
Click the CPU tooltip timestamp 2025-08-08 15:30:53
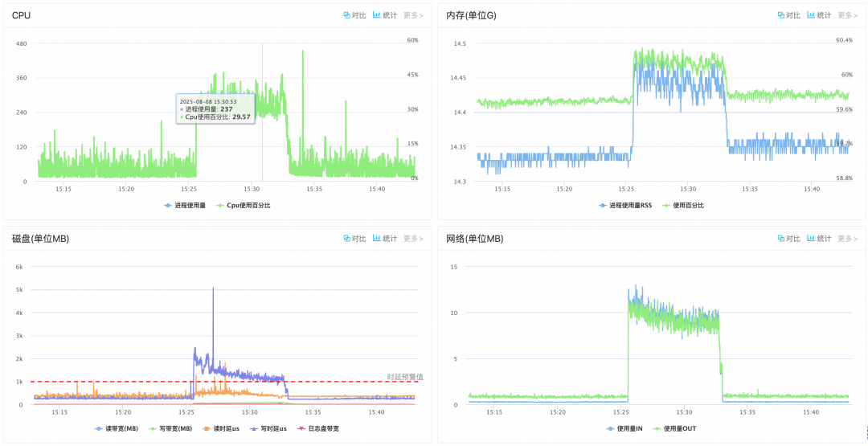(208, 101)
